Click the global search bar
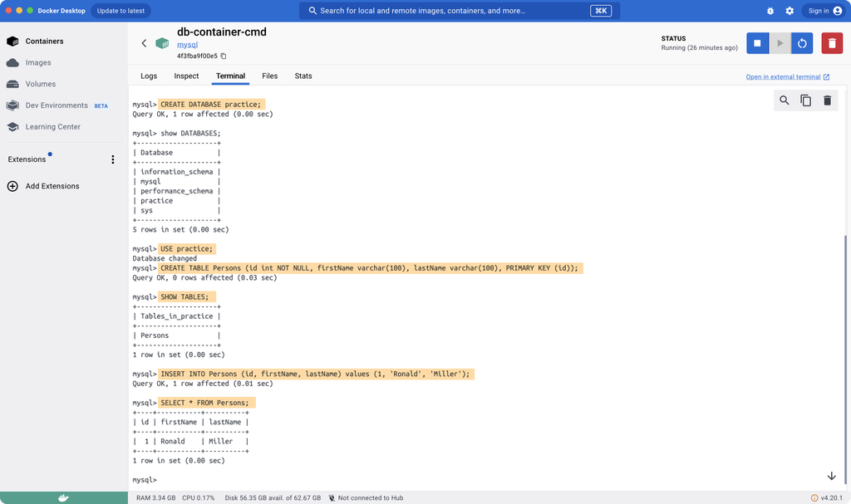The image size is (851, 504). (x=456, y=10)
